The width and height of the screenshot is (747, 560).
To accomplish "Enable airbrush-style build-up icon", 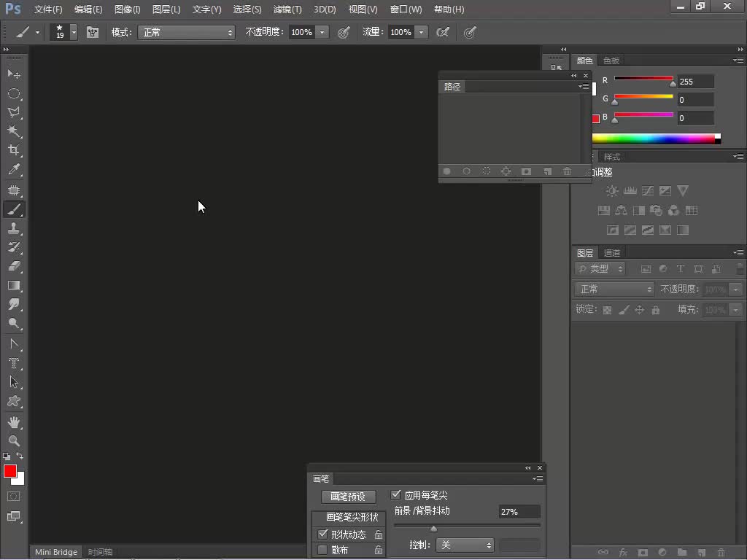I will coord(443,32).
